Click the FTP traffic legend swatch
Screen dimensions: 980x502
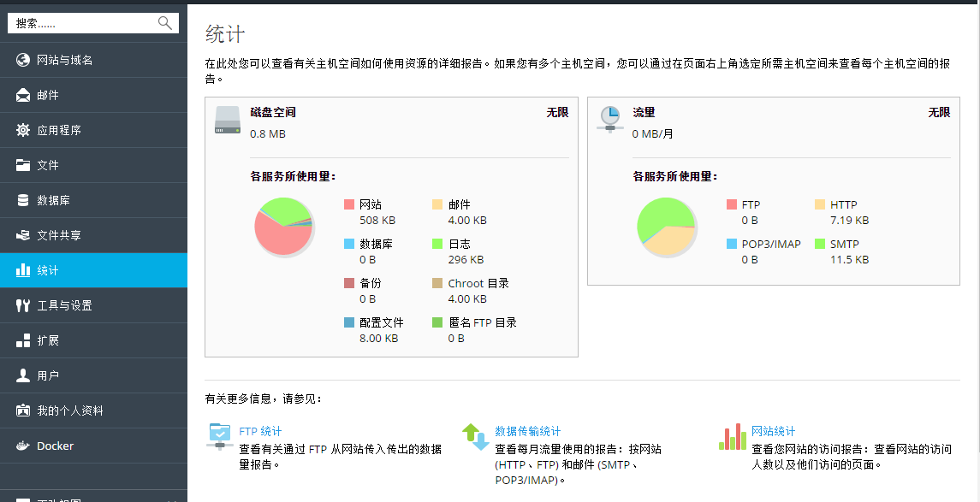coord(732,204)
